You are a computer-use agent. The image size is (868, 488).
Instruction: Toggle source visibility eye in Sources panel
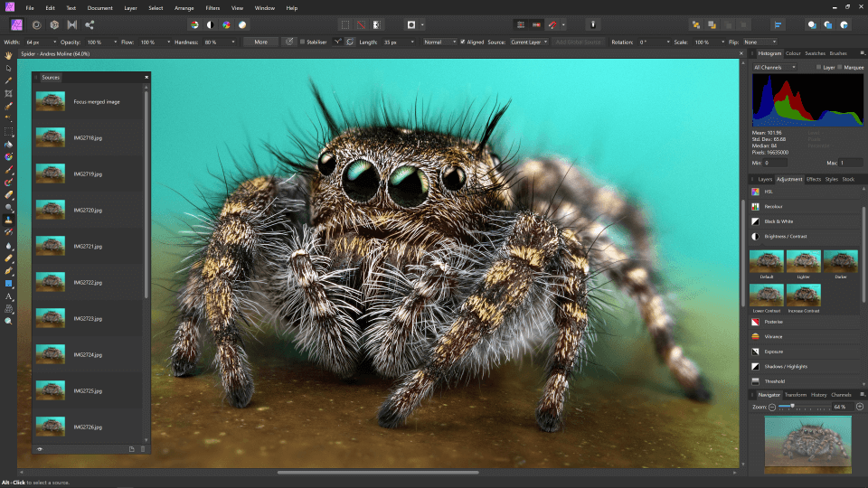(x=40, y=449)
